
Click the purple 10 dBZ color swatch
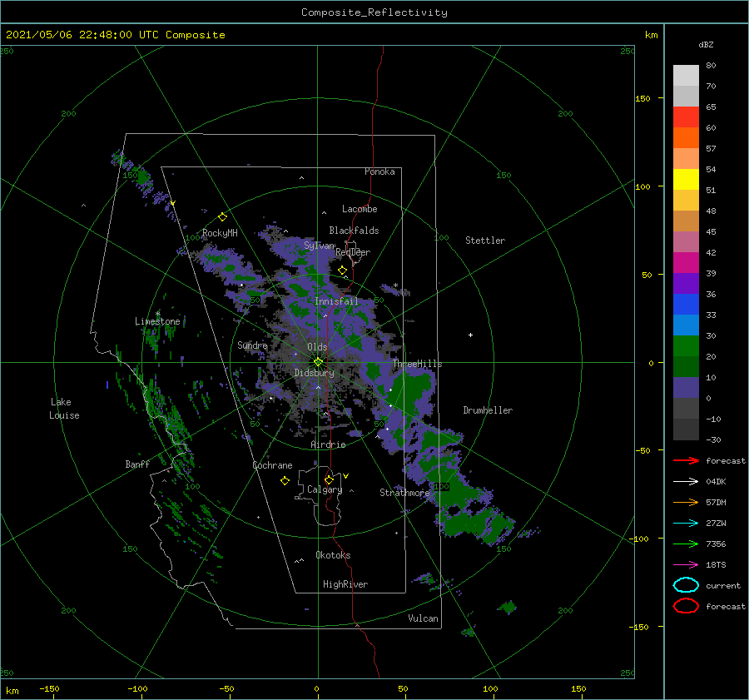tap(686, 387)
